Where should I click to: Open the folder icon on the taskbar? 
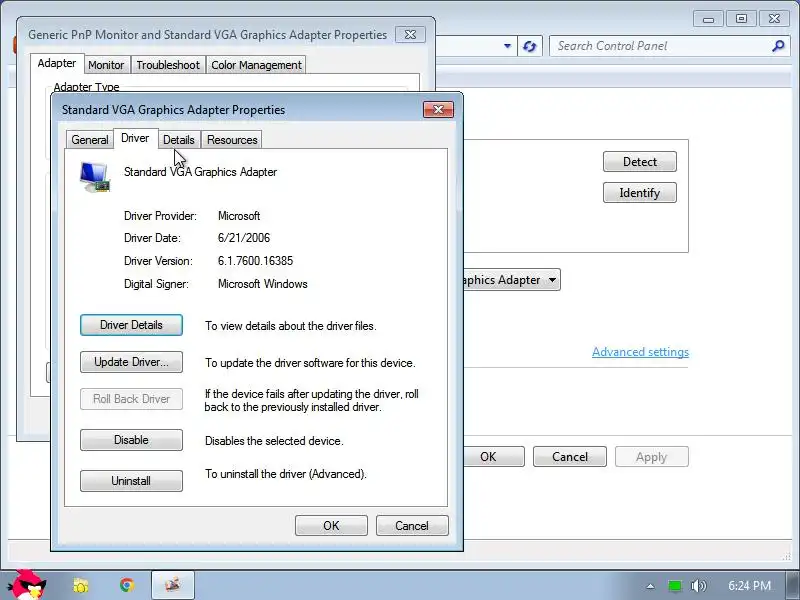[81, 585]
